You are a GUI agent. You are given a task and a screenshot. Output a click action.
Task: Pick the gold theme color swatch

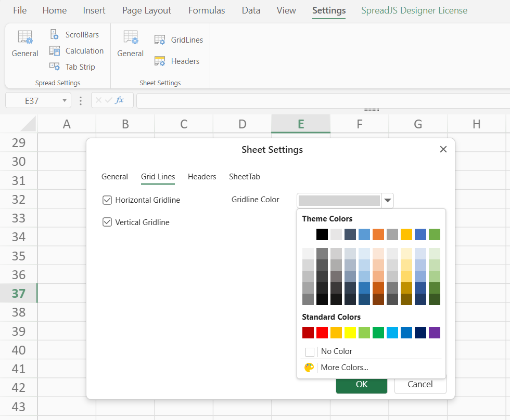[x=406, y=234]
